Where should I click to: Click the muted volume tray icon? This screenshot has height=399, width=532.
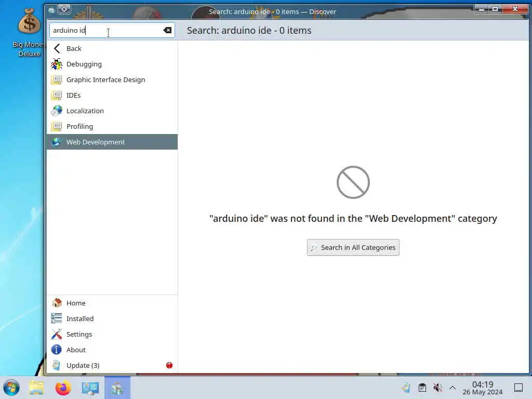point(437,388)
